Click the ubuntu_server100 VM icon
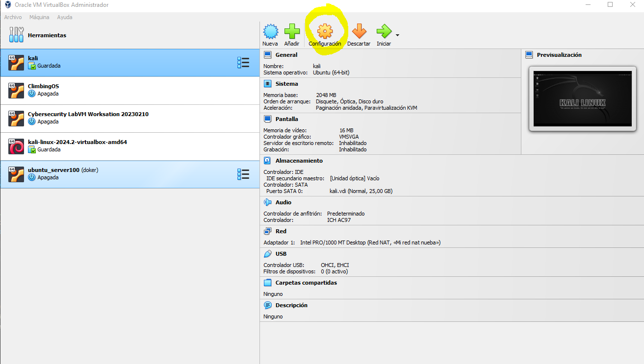 click(x=16, y=174)
